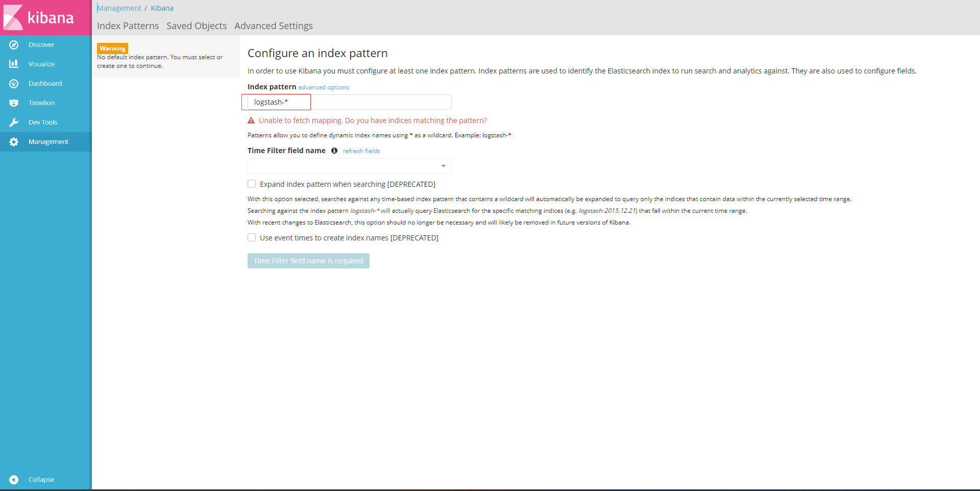980x491 pixels.
Task: Click Time Filter field name is required button
Action: [x=308, y=261]
